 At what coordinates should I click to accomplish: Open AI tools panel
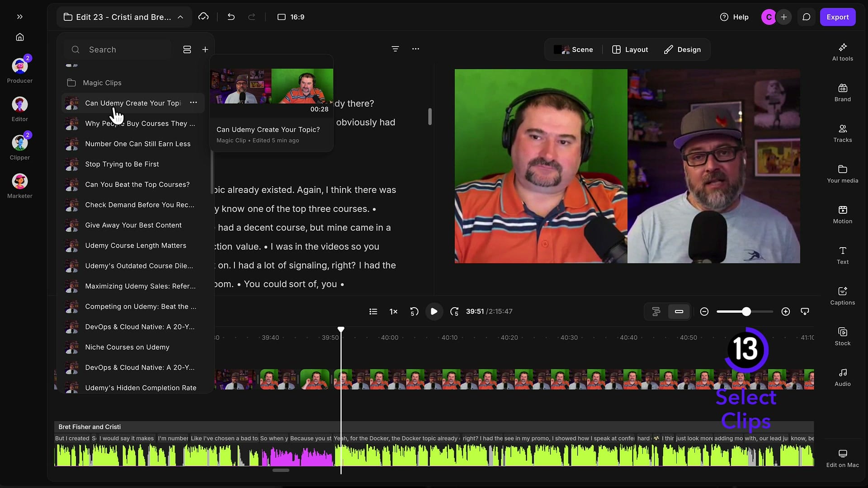843,52
